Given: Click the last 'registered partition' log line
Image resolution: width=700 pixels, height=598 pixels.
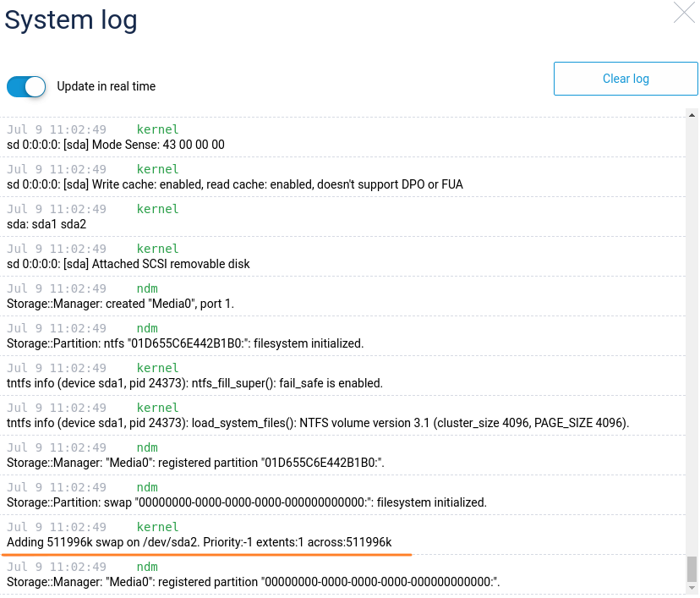Looking at the screenshot, I should 254,582.
